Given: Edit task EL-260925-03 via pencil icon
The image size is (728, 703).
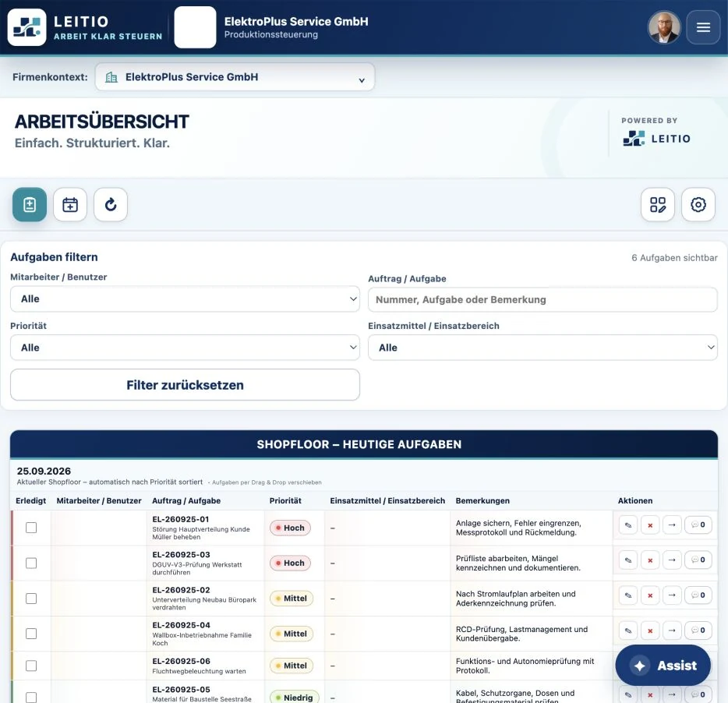Looking at the screenshot, I should [627, 560].
